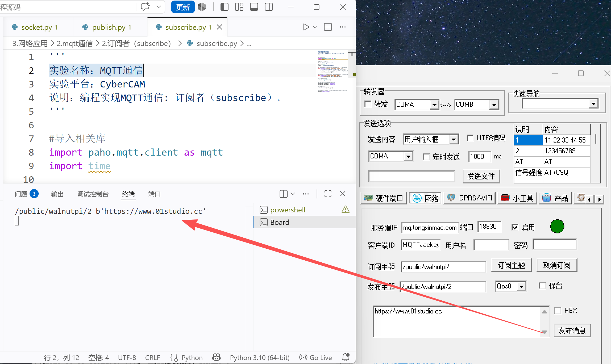Click the 1000 ms interval field
Image resolution: width=611 pixels, height=364 pixels.
point(479,157)
